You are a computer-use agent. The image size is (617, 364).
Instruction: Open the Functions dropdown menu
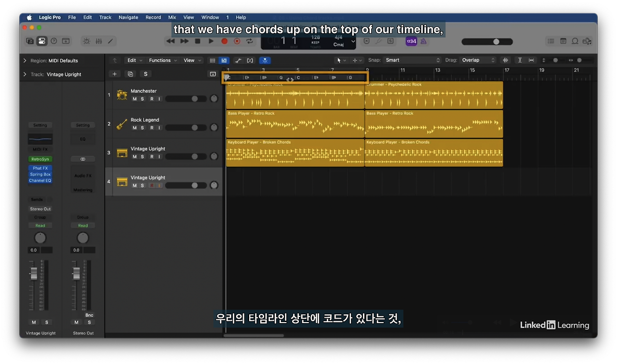coord(163,60)
